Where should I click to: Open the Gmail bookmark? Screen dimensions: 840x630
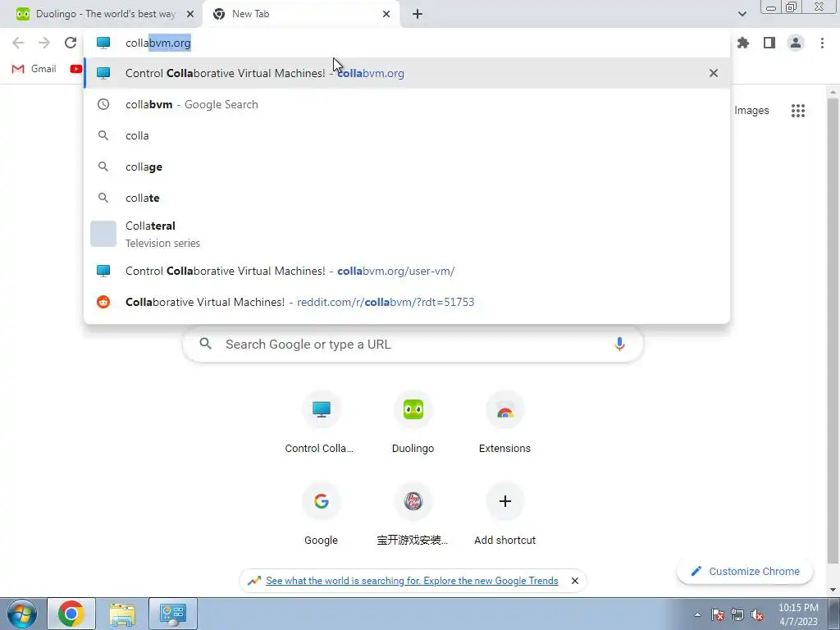pos(34,69)
